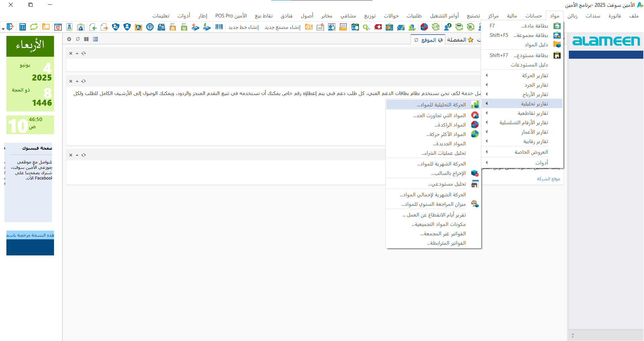This screenshot has width=644, height=341.
Task: Open the موقع الشركة link
Action: tap(548, 179)
